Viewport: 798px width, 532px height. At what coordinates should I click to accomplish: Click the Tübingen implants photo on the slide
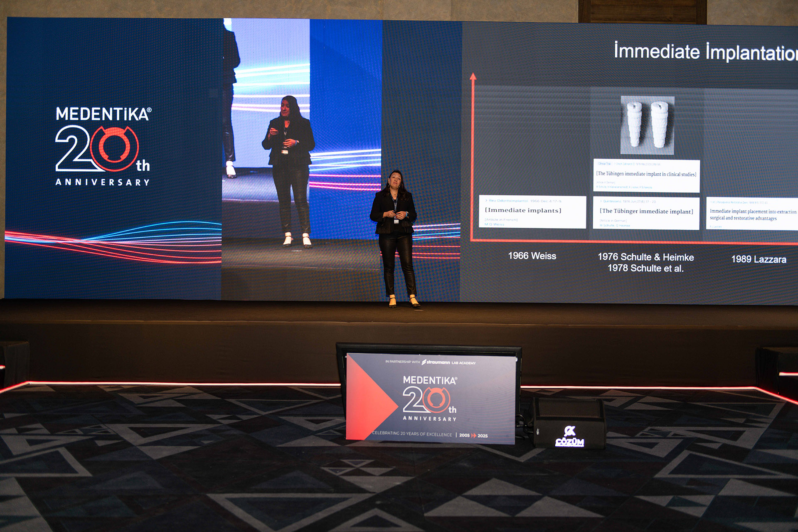pos(647,125)
